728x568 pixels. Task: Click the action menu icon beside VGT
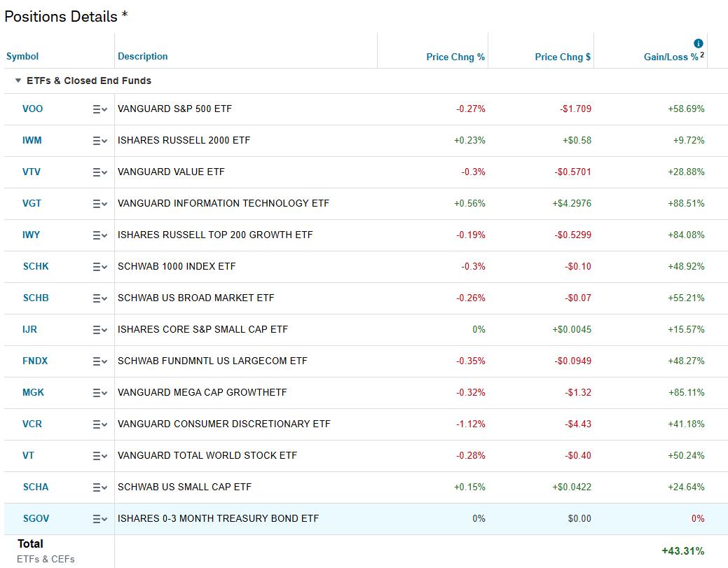pyautogui.click(x=99, y=204)
